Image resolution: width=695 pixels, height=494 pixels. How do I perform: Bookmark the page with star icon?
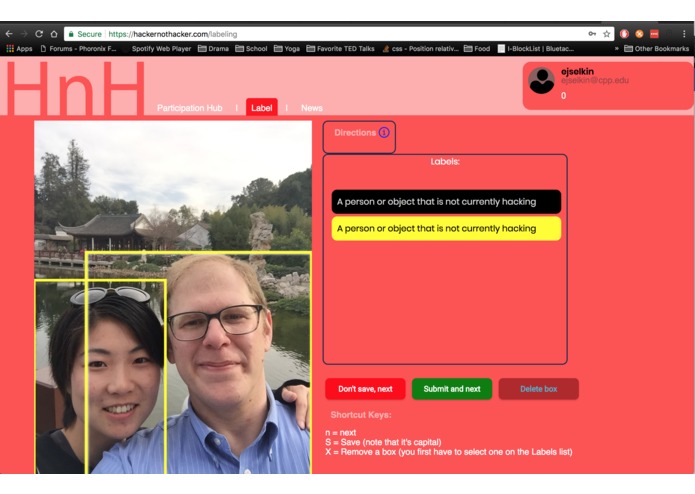tap(606, 34)
